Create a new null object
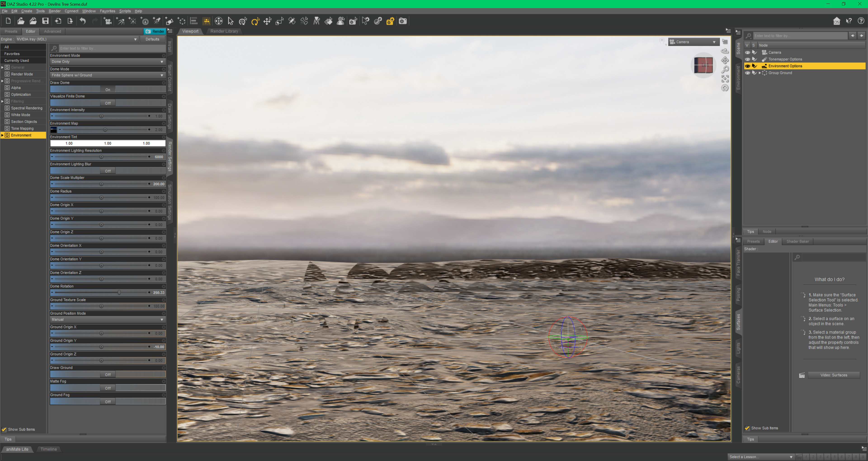 pos(182,21)
